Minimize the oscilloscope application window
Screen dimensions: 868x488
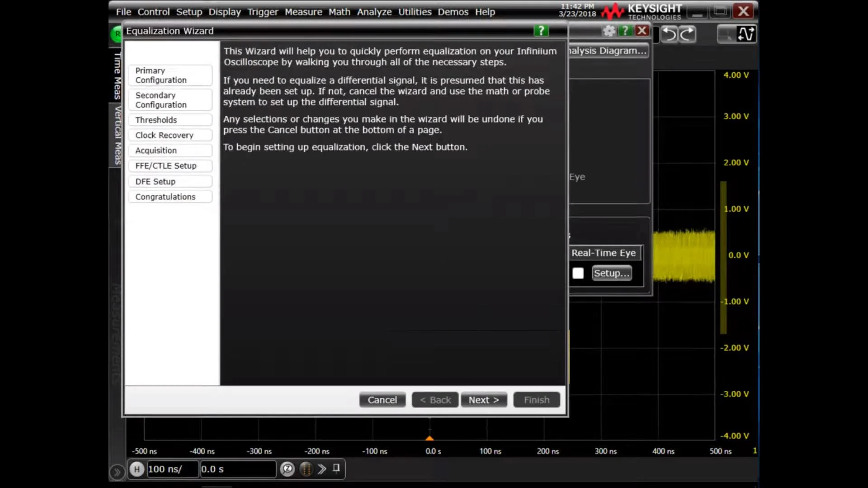697,11
